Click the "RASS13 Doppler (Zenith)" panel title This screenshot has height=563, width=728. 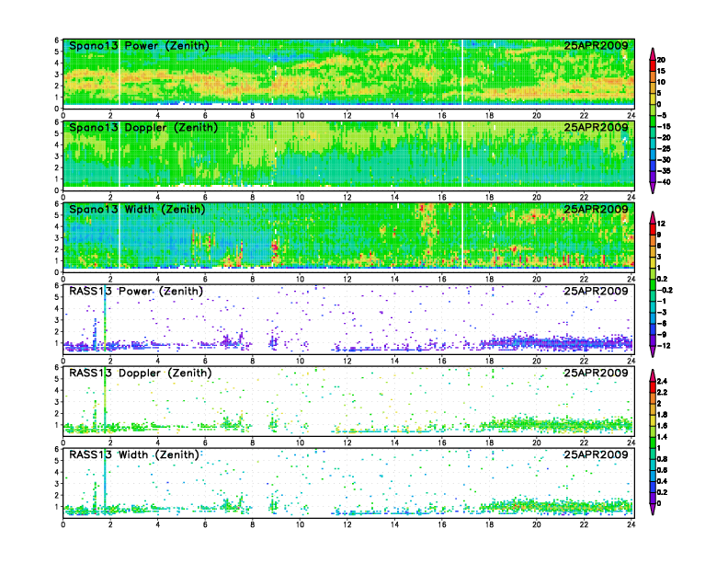coord(141,373)
